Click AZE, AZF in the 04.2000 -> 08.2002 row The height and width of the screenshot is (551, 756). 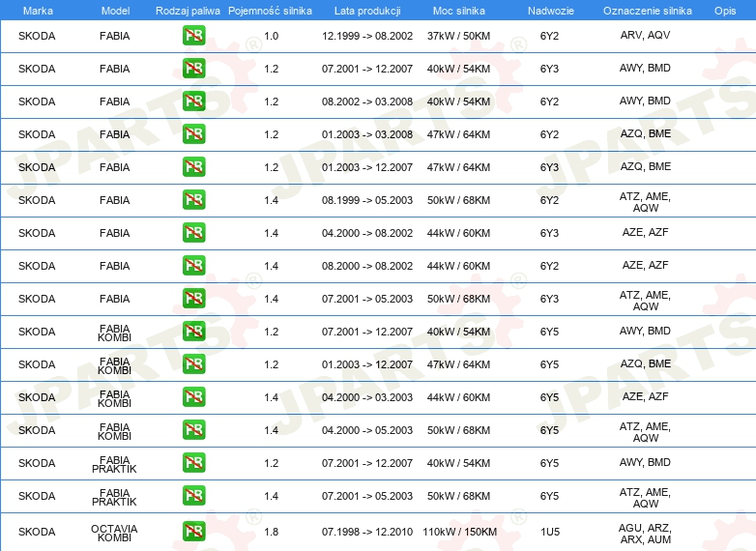pyautogui.click(x=645, y=232)
